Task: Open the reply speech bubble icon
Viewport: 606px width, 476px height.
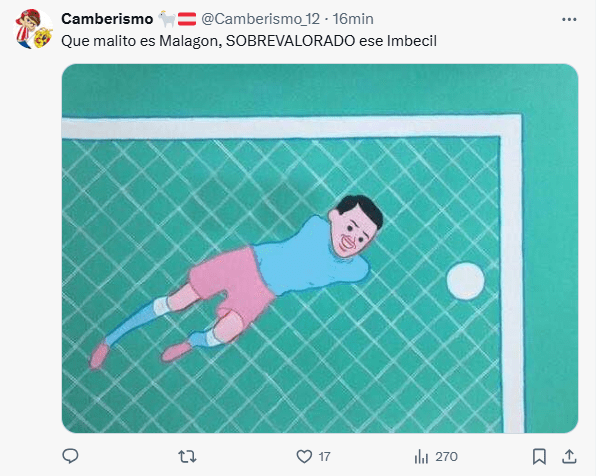Action: pos(70,456)
